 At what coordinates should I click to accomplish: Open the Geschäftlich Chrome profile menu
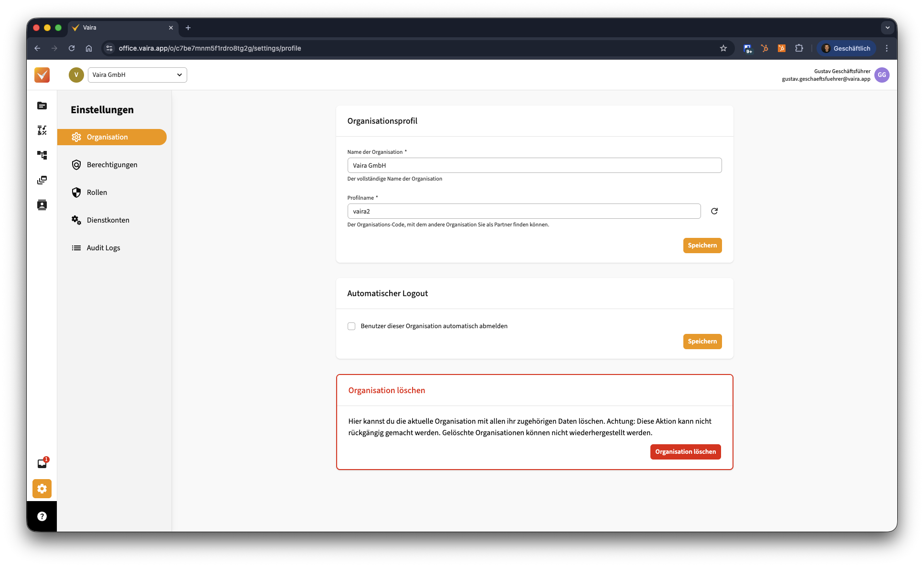coord(846,48)
